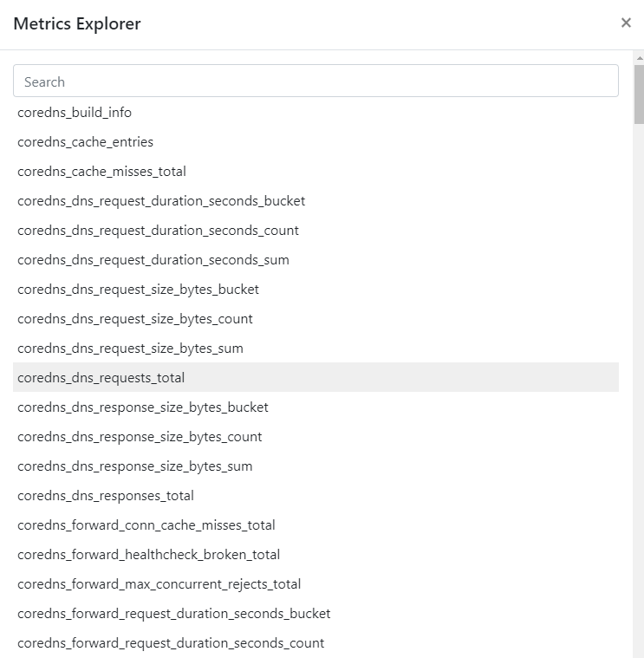Screen dimensions: 644x658
Task: Choose coredns_cache_misses_total metric
Action: (x=315, y=171)
